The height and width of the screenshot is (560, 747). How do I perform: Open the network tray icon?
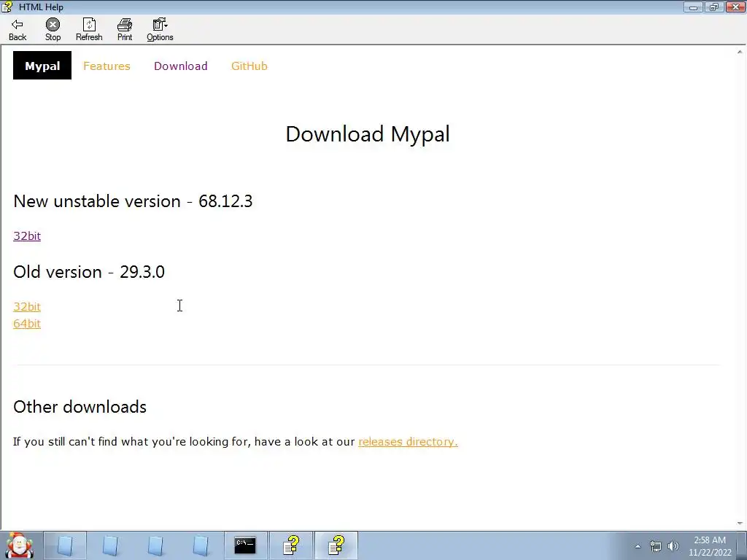click(656, 546)
